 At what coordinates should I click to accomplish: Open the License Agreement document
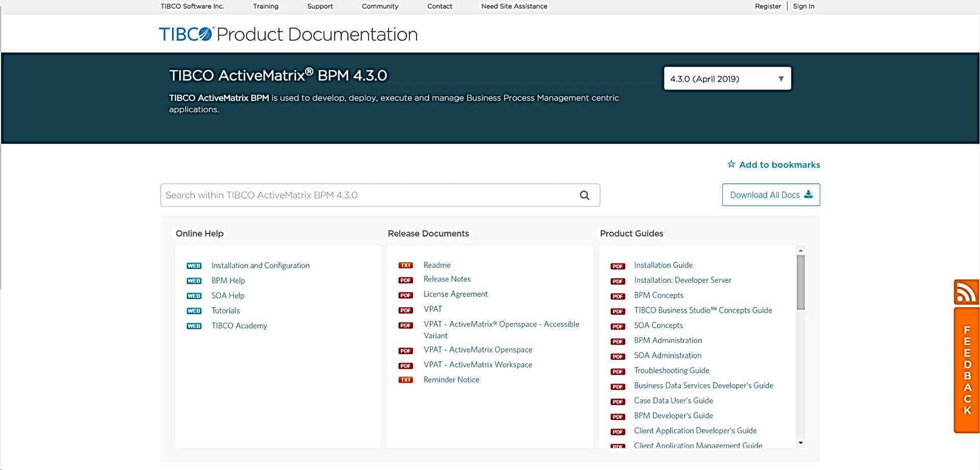[x=455, y=294]
